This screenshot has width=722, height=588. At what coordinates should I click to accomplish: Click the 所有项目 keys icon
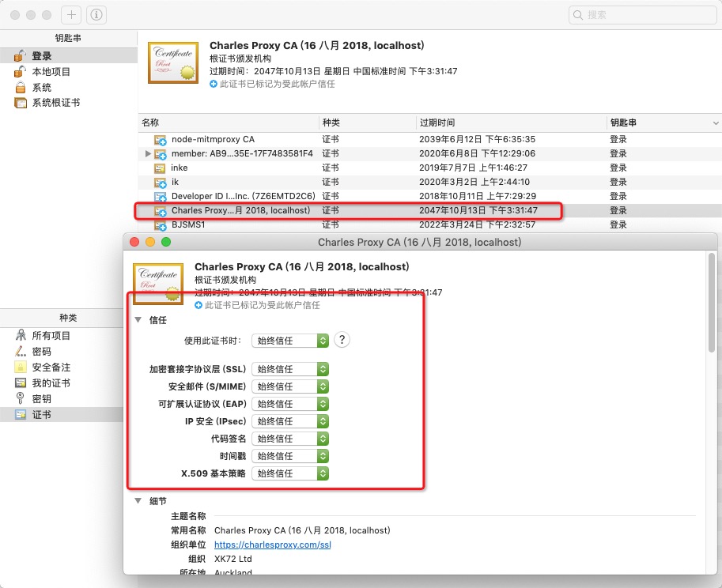[21, 335]
